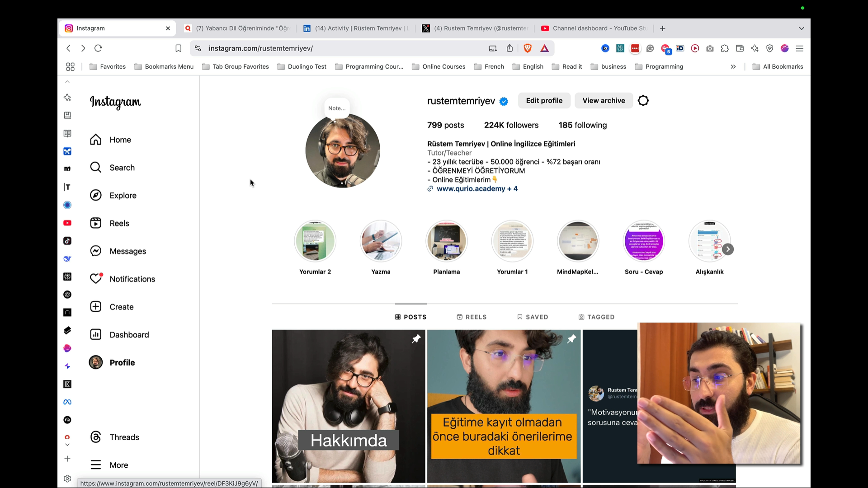Open Instagram Home from sidebar
868x488 pixels.
pos(111,140)
